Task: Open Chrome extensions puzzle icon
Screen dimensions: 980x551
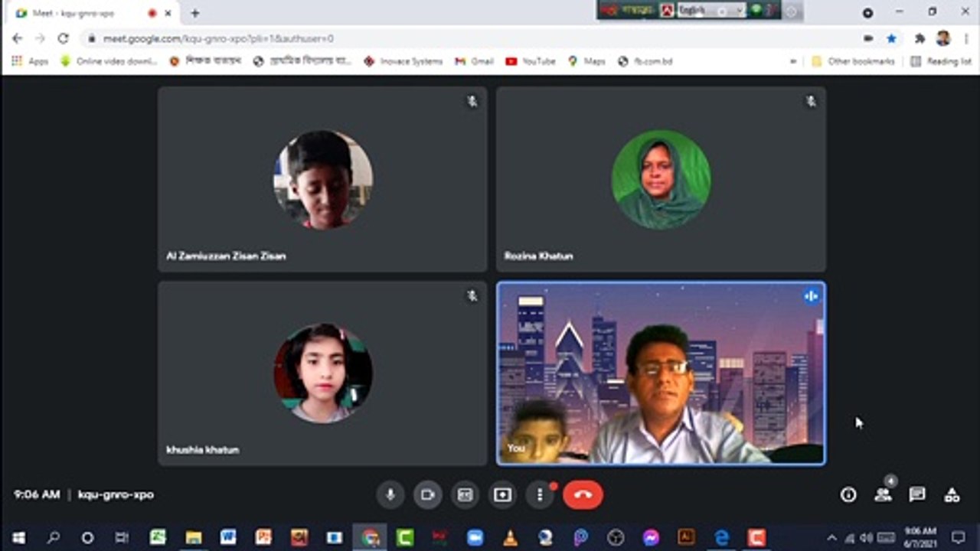Action: (x=920, y=38)
